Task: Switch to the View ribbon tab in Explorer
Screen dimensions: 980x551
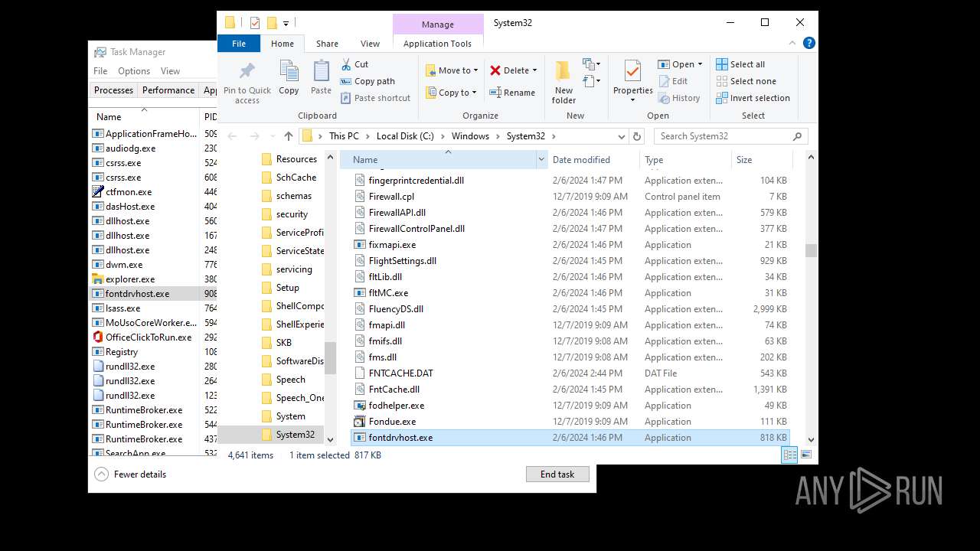Action: pyautogui.click(x=370, y=44)
